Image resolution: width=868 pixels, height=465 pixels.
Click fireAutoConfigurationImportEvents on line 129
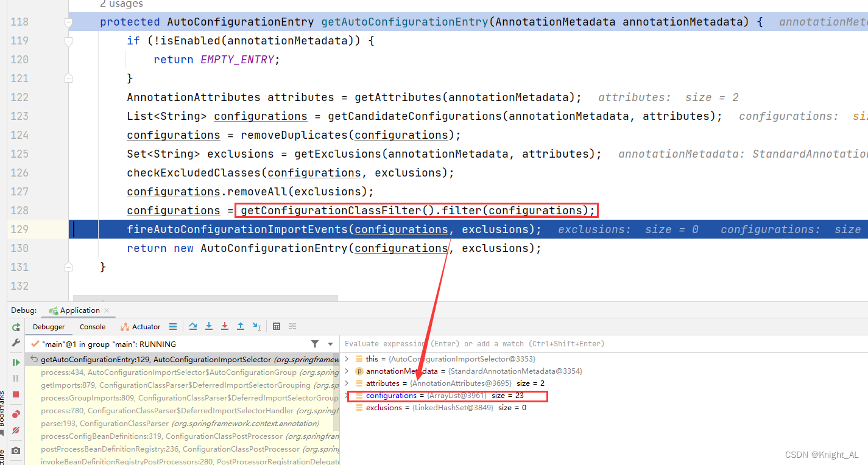click(x=237, y=229)
